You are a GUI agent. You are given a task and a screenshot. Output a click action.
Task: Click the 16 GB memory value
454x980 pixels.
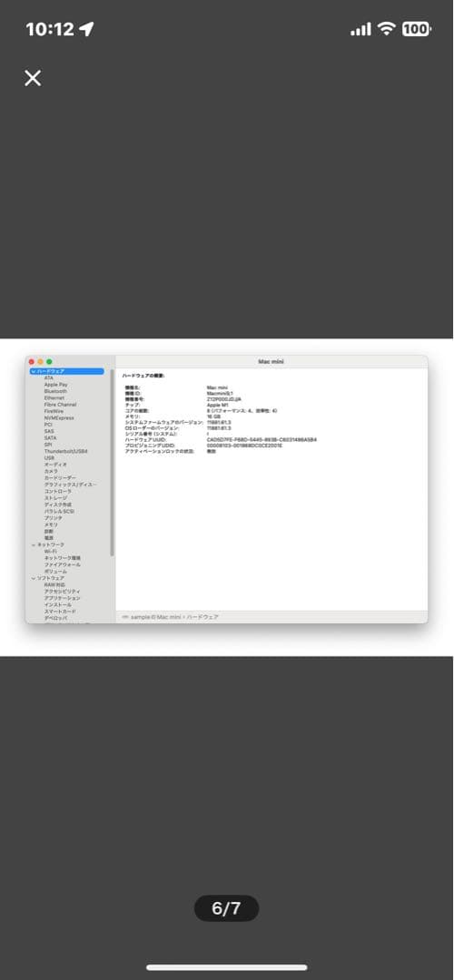tap(214, 416)
